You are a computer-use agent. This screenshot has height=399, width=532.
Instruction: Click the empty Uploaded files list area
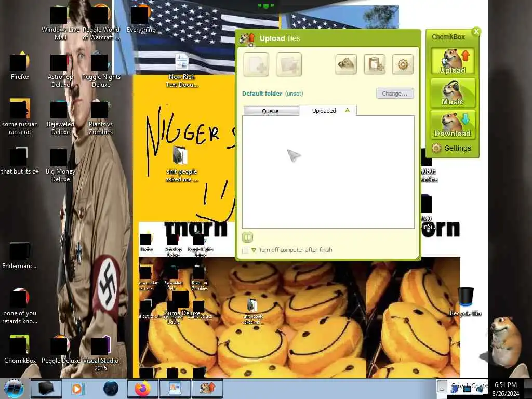pos(328,172)
